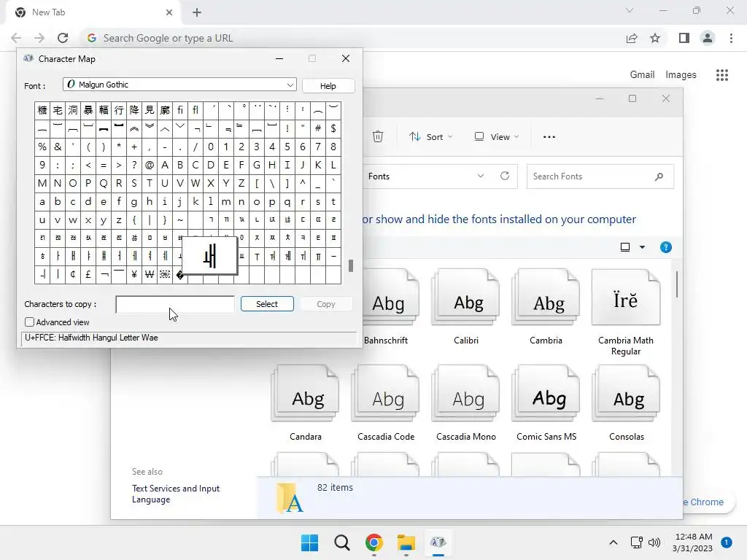Click Delete trash icon in Fonts window

[x=378, y=136]
